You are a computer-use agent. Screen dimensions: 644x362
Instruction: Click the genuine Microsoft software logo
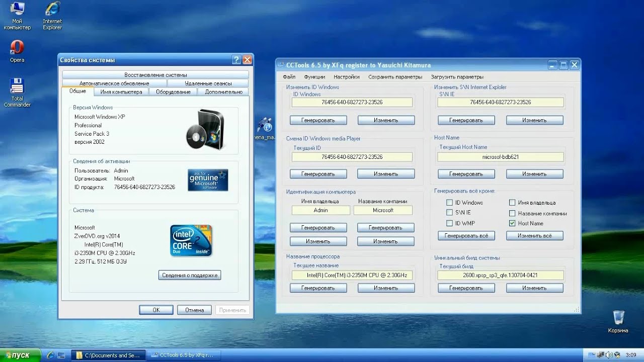208,180
